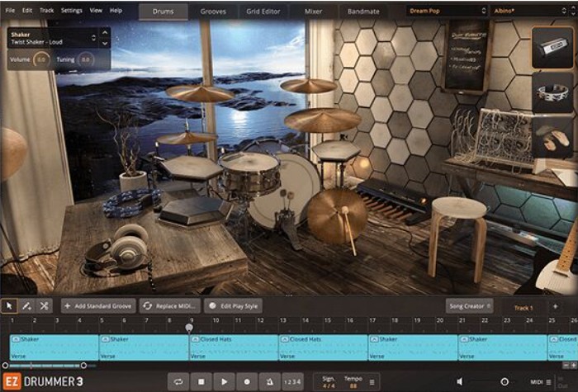
Task: Zoom out timeline with minus button
Action: (x=566, y=365)
